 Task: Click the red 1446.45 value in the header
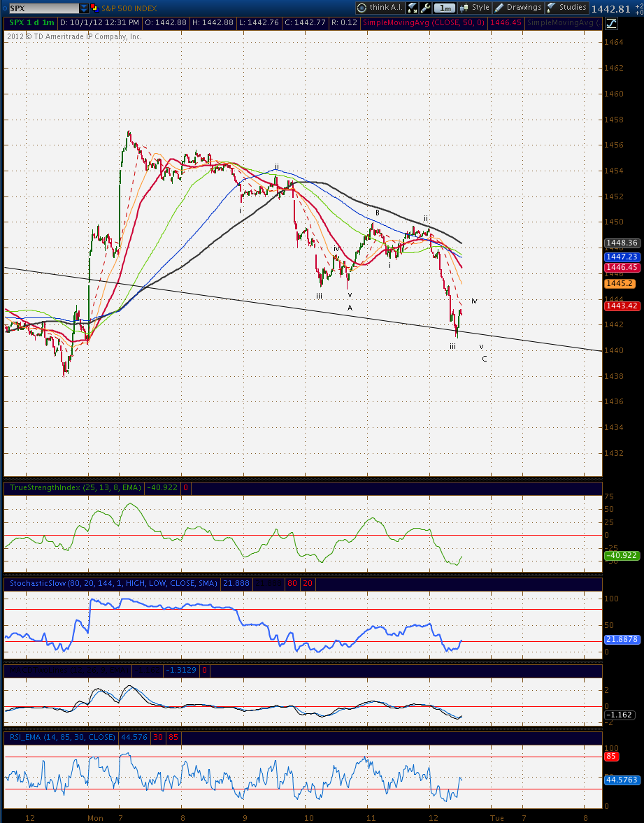click(x=506, y=22)
